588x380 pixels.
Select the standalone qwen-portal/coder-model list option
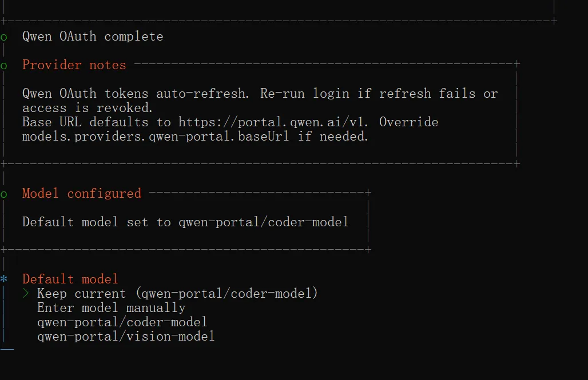(x=122, y=322)
